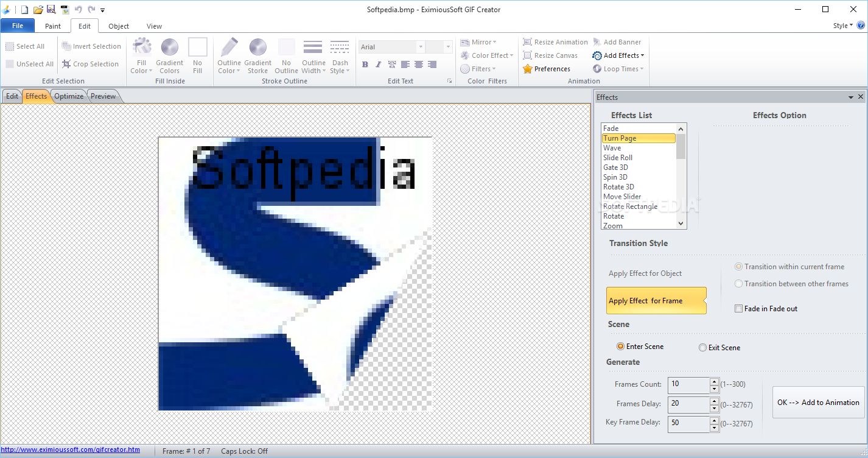Close the Effects panel
This screenshot has width=868, height=458.
pyautogui.click(x=861, y=97)
